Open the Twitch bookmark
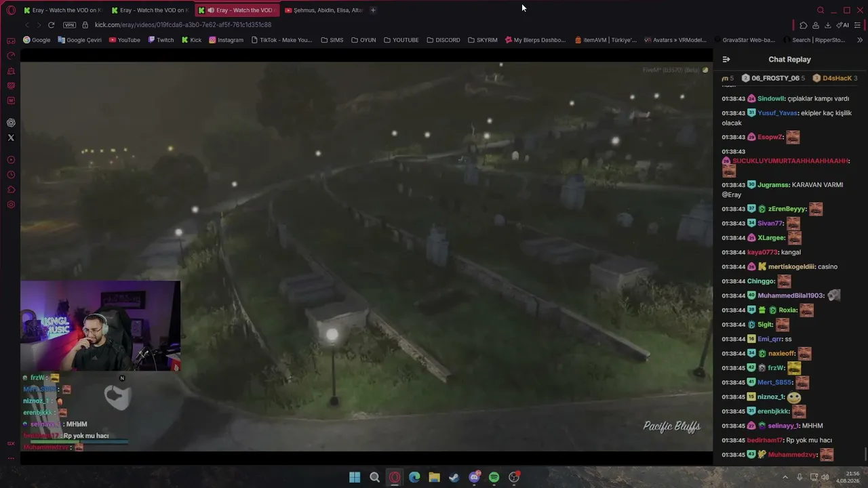 point(161,40)
